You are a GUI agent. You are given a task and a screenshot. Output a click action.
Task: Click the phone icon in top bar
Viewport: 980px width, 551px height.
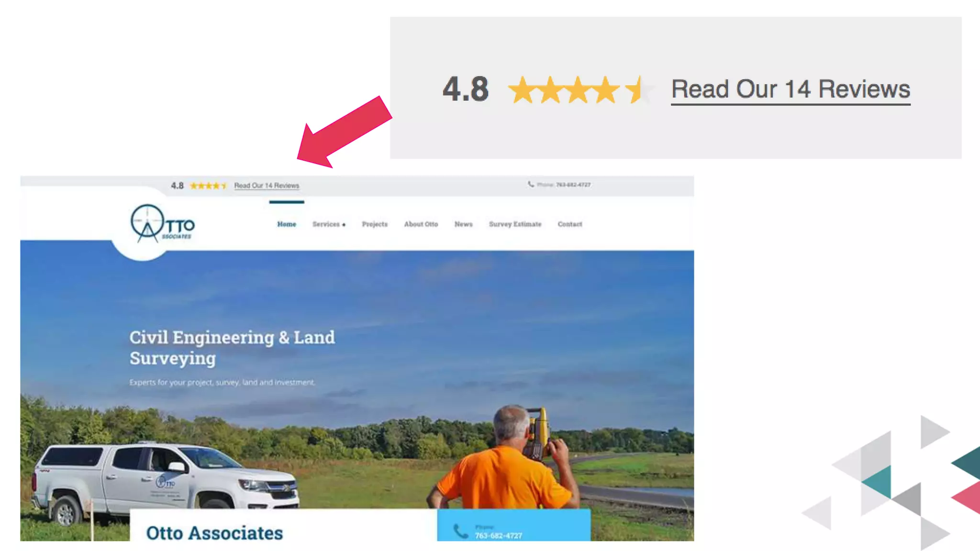click(x=531, y=185)
